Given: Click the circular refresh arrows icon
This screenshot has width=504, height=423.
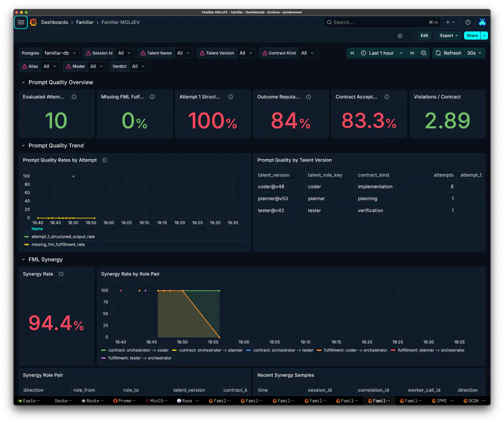Looking at the screenshot, I should [x=438, y=53].
